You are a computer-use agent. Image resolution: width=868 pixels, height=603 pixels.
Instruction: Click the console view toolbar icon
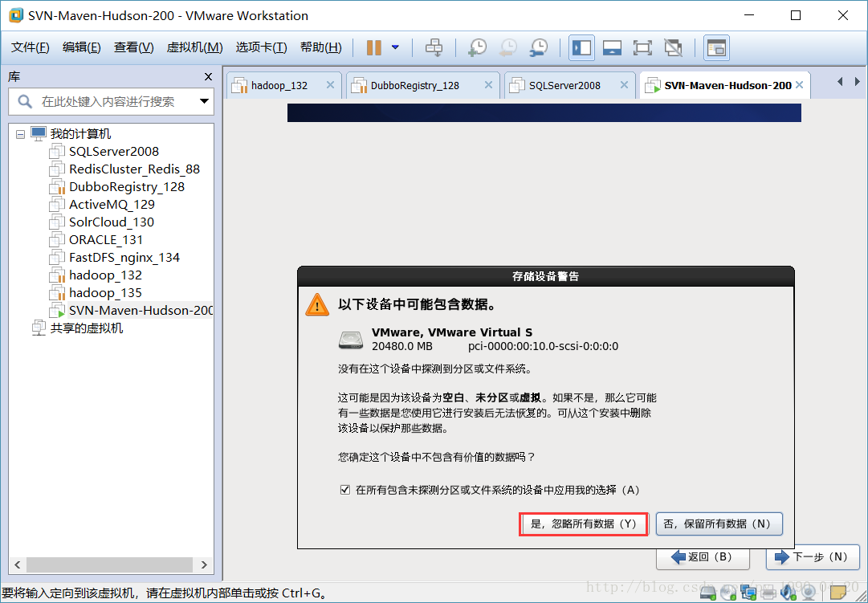(716, 47)
